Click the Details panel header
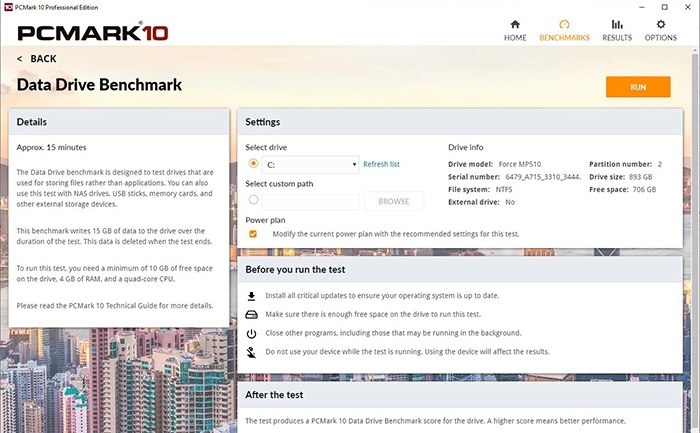The height and width of the screenshot is (433, 700). click(x=119, y=122)
